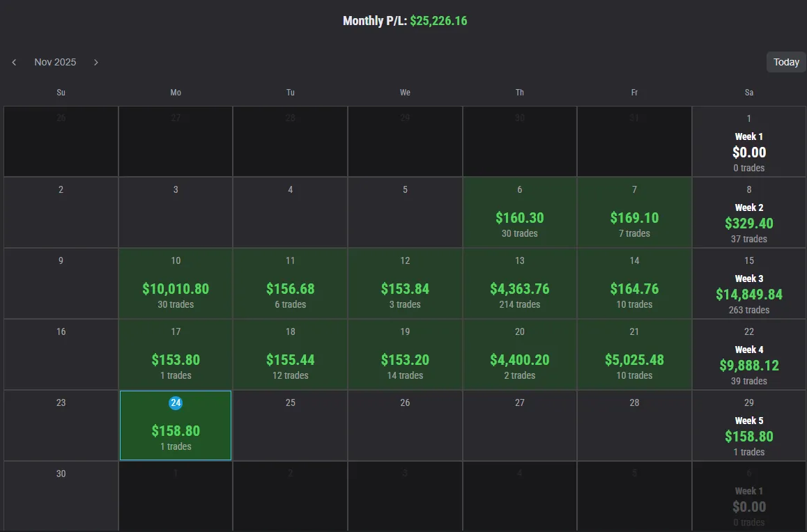The height and width of the screenshot is (532, 807).
Task: Go to previous month with left chevron
Action: click(x=14, y=63)
